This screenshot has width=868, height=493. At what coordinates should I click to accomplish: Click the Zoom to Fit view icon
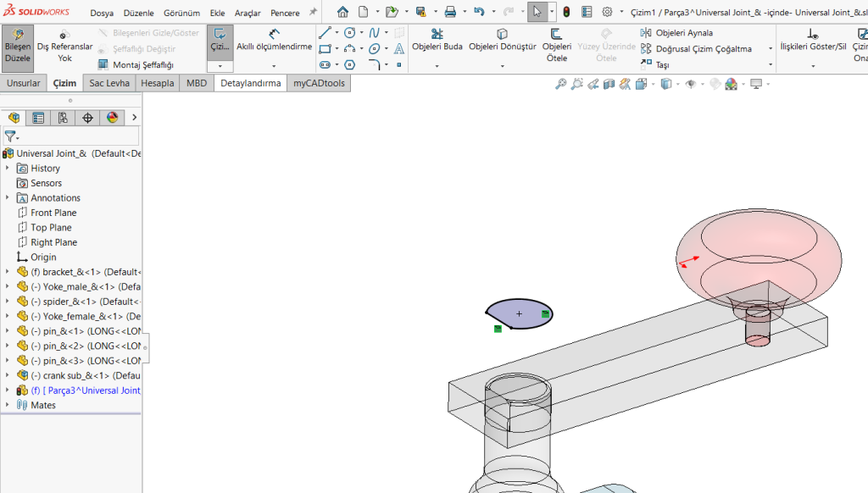(560, 84)
